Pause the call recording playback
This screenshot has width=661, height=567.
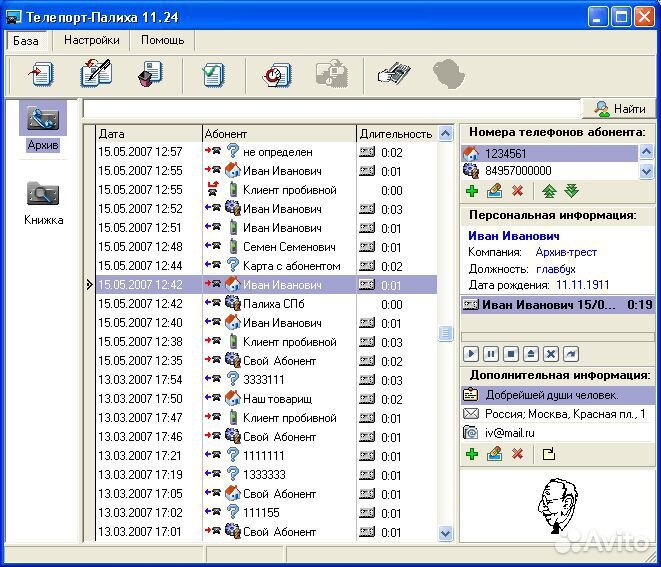[490, 354]
